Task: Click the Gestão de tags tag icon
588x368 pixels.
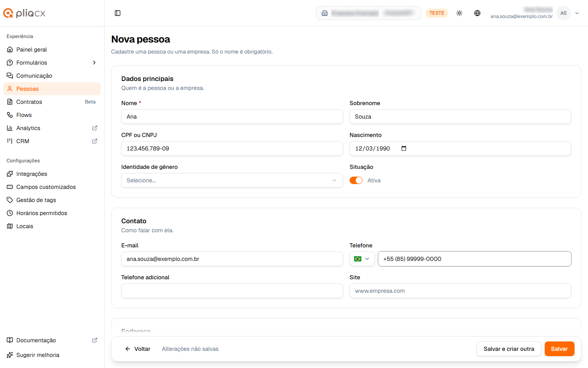Action: [10, 200]
